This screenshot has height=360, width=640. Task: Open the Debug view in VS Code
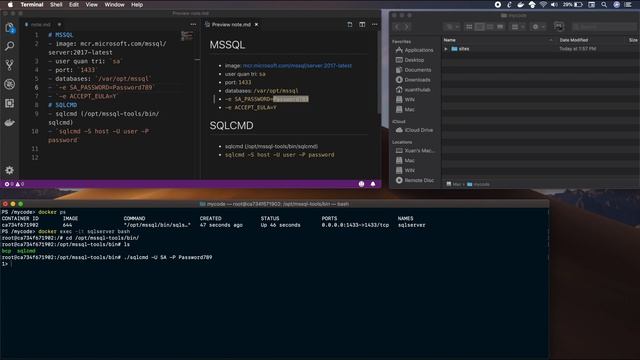[9, 84]
